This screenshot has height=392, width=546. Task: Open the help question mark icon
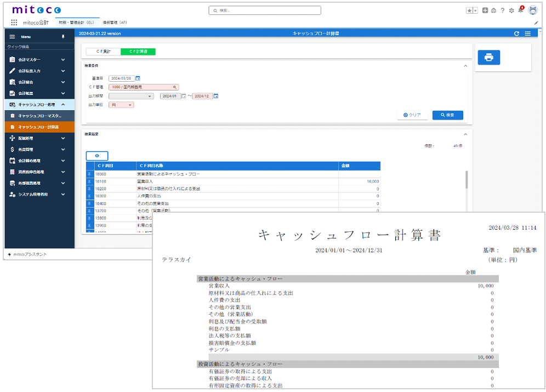(503, 10)
